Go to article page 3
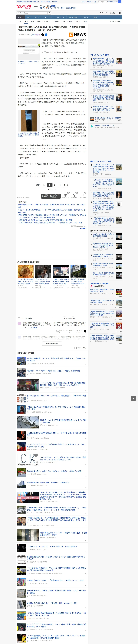Image resolution: width=138 pixels, height=644 pixels. pos(55,185)
